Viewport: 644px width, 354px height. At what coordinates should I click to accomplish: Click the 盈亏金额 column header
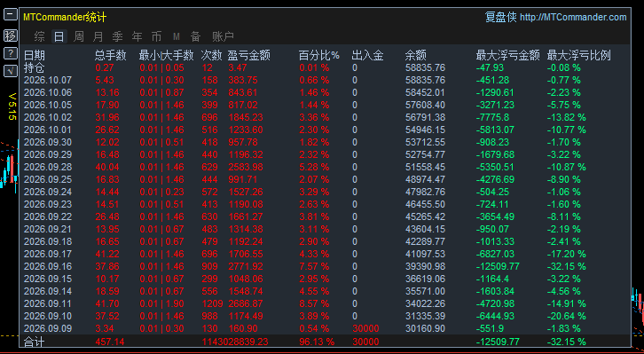click(249, 55)
